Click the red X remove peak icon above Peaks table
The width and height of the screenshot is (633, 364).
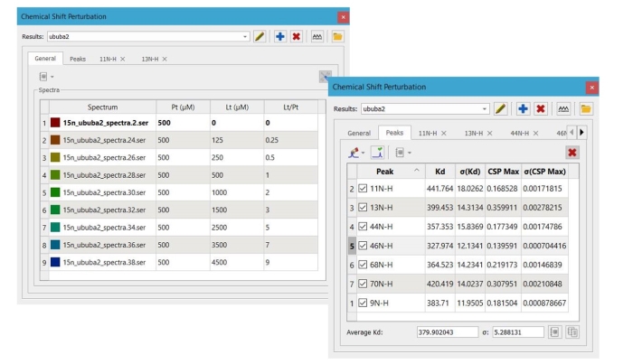point(572,153)
